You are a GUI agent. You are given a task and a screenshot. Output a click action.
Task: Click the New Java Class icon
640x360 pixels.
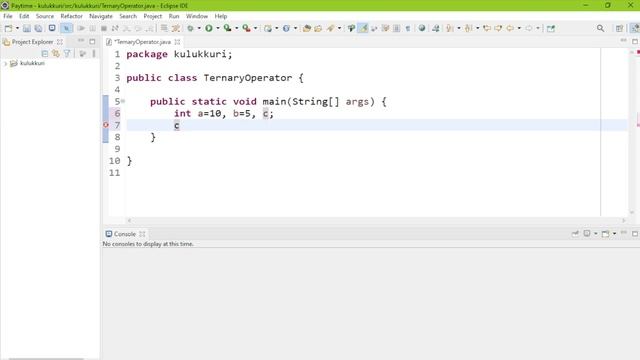tap(287, 28)
